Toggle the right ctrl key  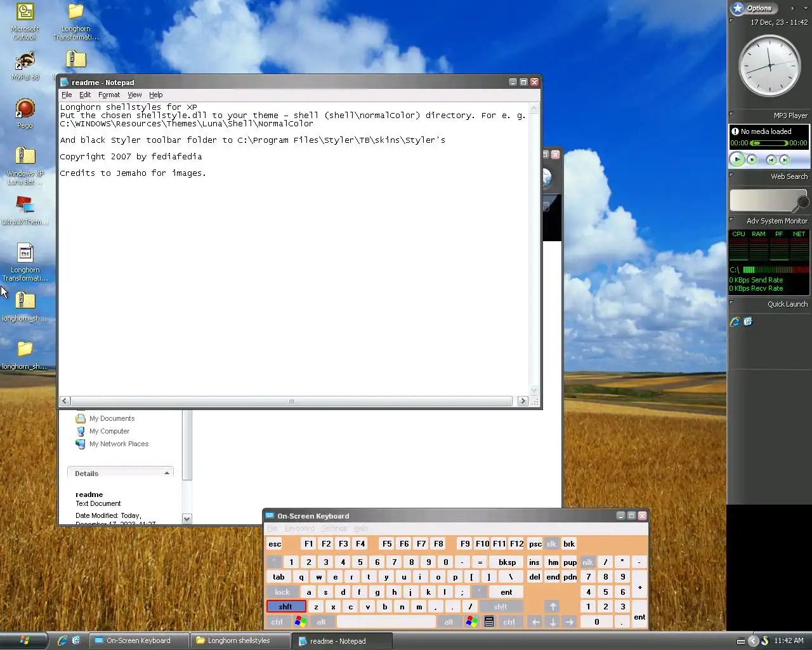point(509,622)
